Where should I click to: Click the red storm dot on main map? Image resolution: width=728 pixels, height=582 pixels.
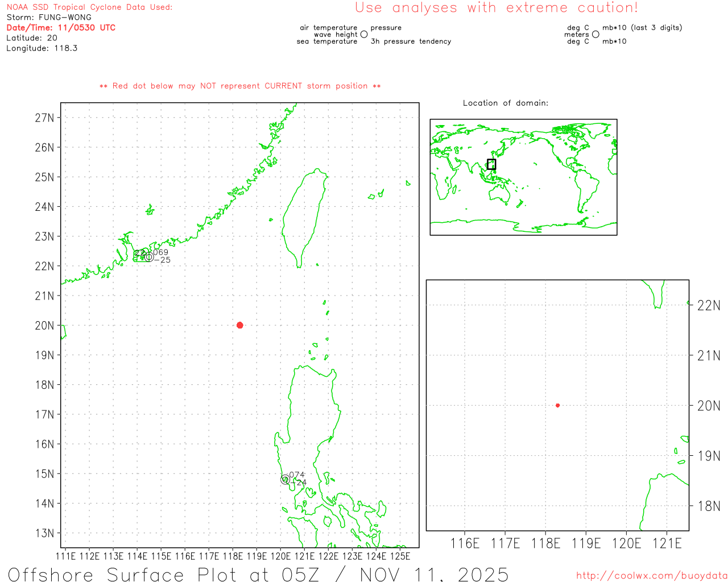(x=239, y=325)
